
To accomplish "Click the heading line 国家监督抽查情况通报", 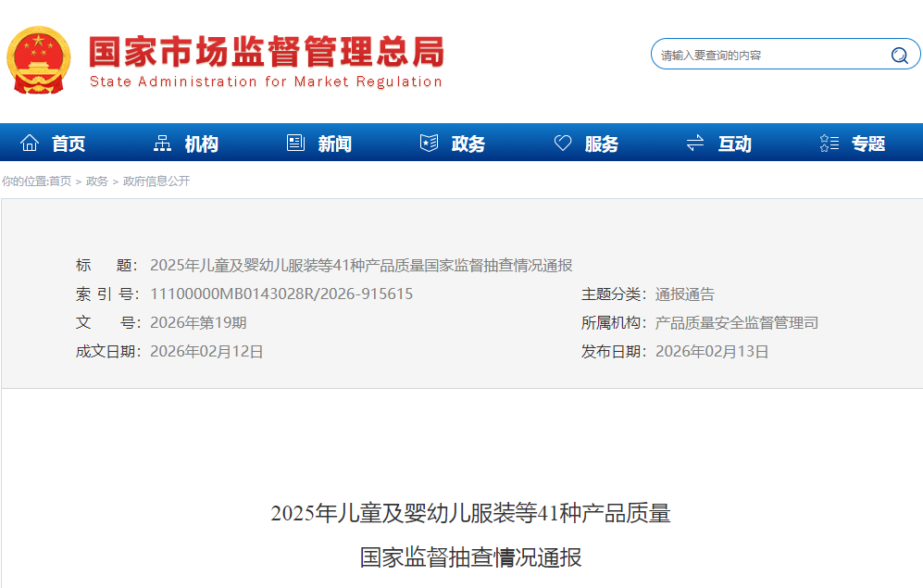I will pyautogui.click(x=470, y=557).
